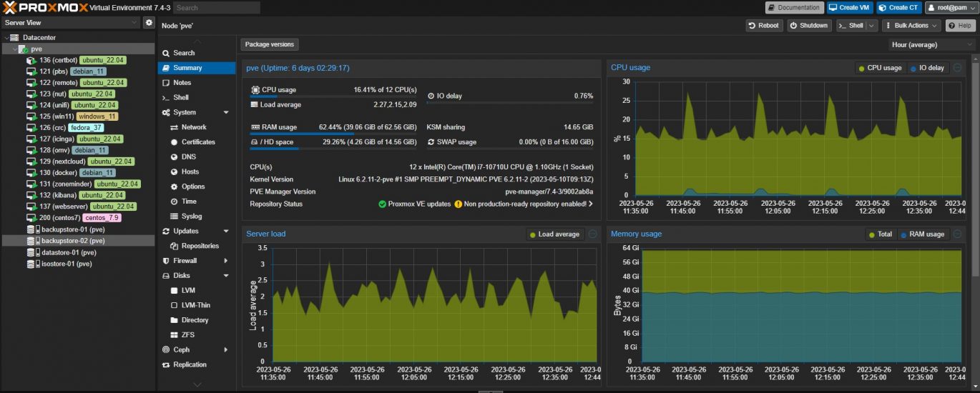Toggle IO delay series in CPU chart
This screenshot has height=393, width=980.
coord(927,68)
